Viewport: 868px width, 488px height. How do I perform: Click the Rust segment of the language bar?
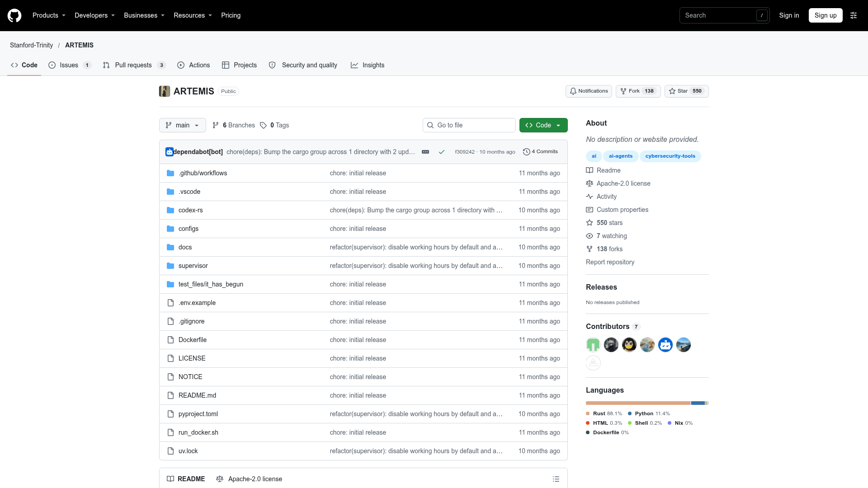(x=638, y=403)
